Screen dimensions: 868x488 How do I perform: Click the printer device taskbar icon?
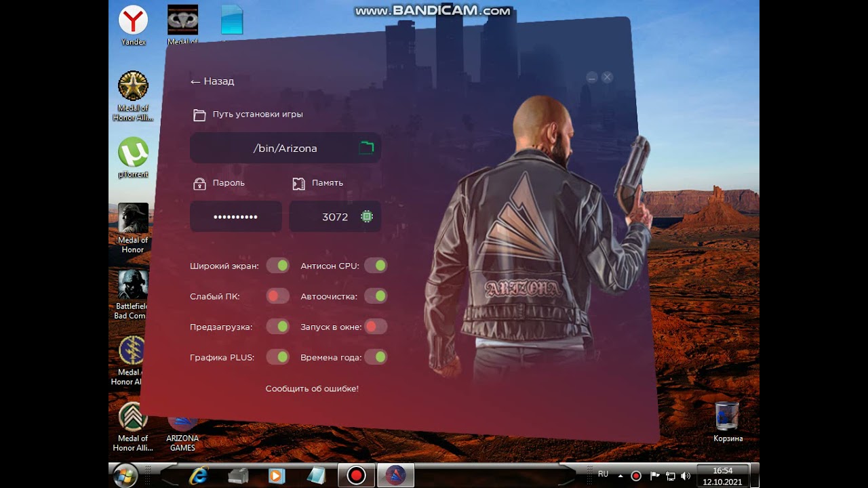coord(238,476)
